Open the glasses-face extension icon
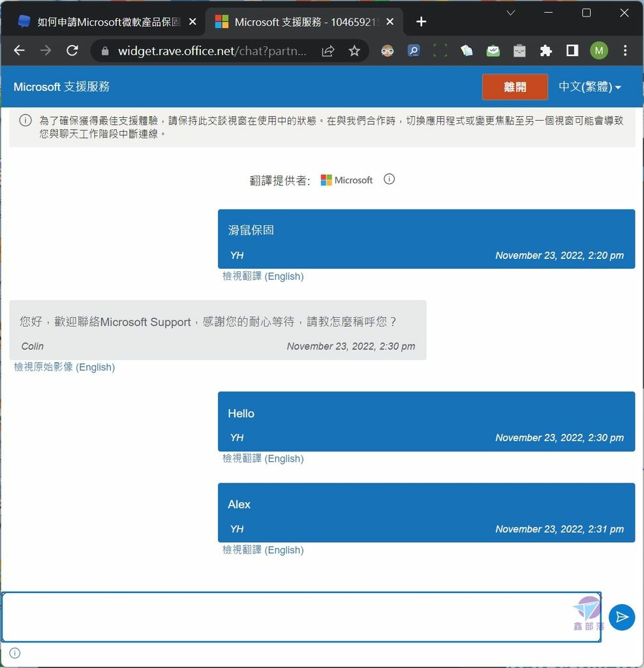The image size is (644, 668). (x=388, y=51)
